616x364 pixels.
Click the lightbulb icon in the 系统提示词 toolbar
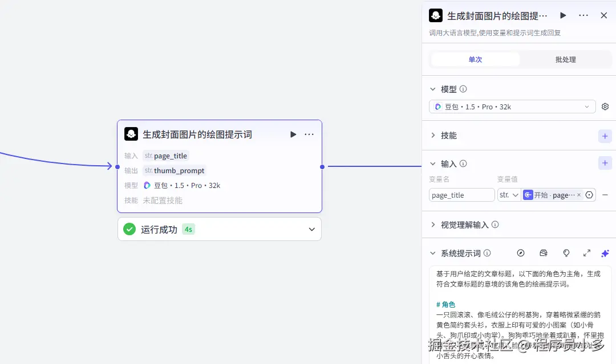tap(565, 253)
